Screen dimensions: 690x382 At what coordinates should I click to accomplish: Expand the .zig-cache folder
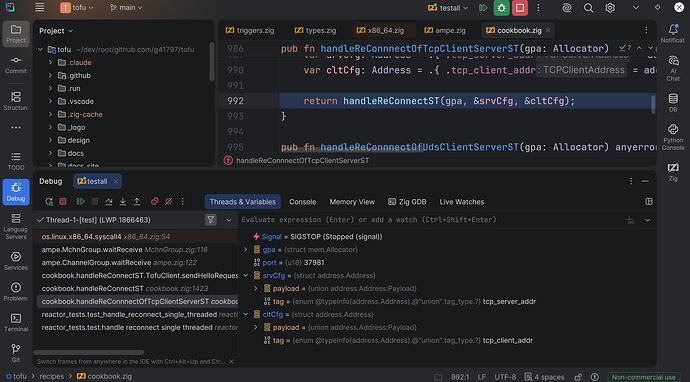(50, 114)
